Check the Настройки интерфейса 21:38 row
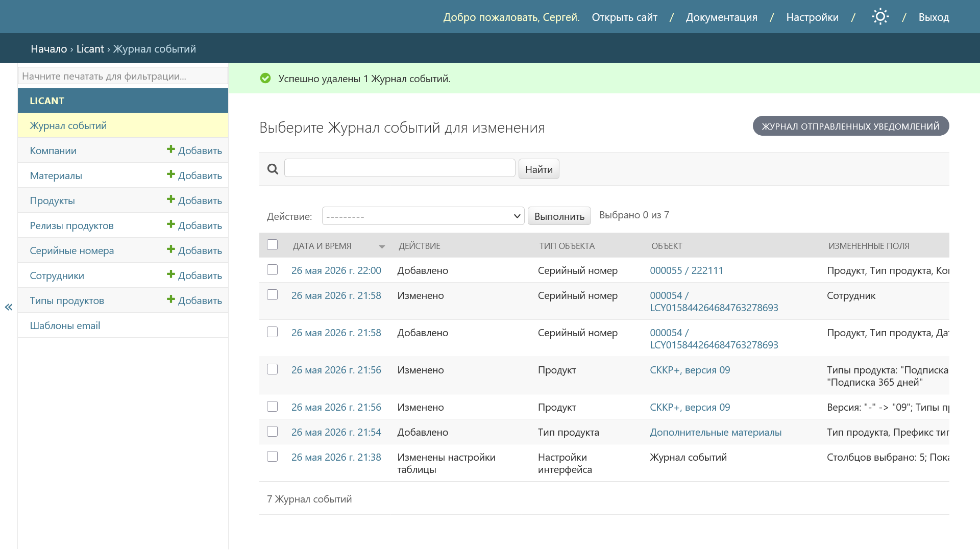 (273, 457)
